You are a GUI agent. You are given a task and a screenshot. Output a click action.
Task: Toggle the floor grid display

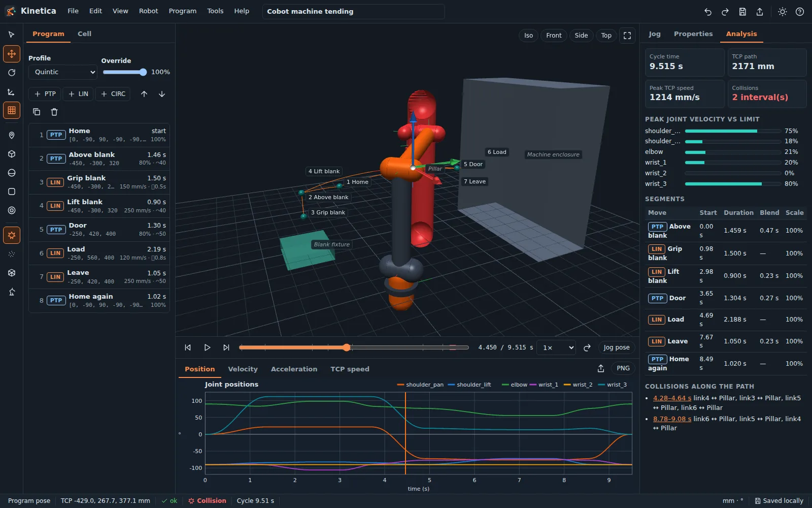pos(12,110)
